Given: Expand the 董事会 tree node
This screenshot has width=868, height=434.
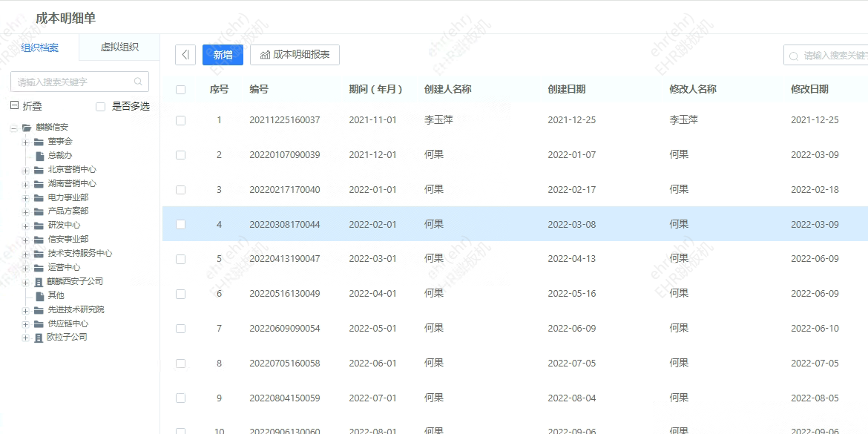Looking at the screenshot, I should [x=24, y=141].
